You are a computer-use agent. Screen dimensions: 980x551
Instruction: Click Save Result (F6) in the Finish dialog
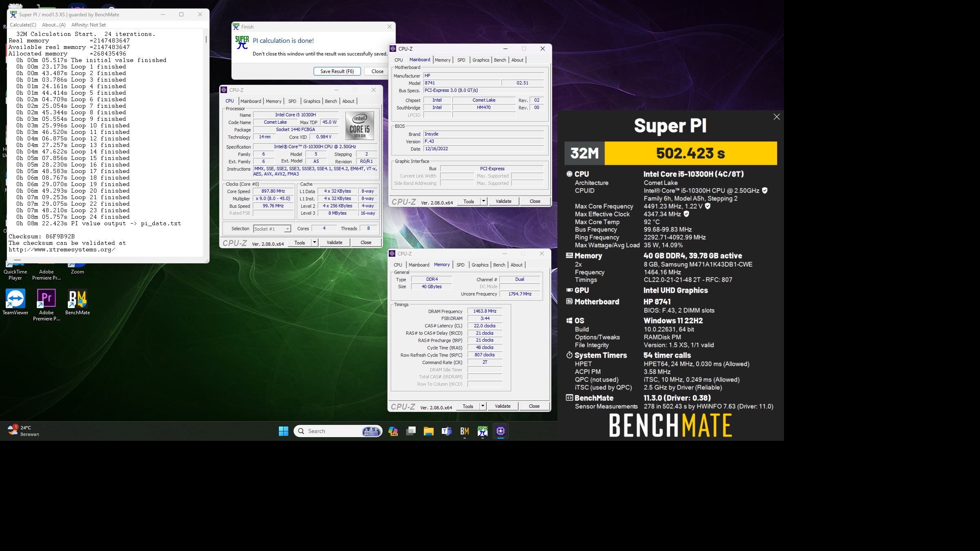click(337, 71)
